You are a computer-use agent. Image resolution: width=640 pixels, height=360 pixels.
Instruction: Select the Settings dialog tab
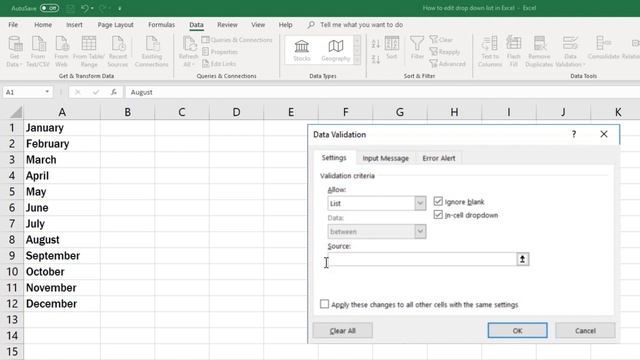(x=334, y=158)
